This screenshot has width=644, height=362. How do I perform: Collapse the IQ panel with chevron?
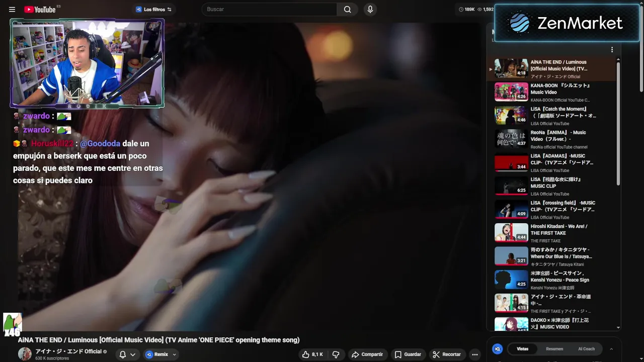click(611, 349)
